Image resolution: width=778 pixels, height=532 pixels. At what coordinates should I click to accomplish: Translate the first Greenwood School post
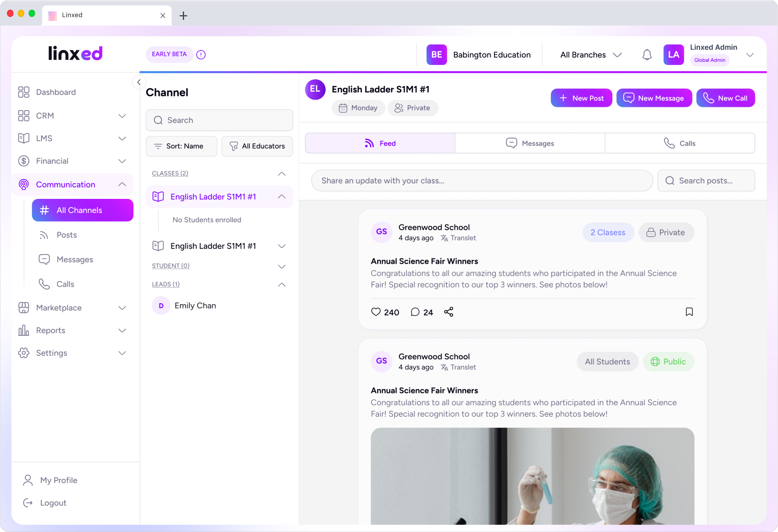[458, 238]
